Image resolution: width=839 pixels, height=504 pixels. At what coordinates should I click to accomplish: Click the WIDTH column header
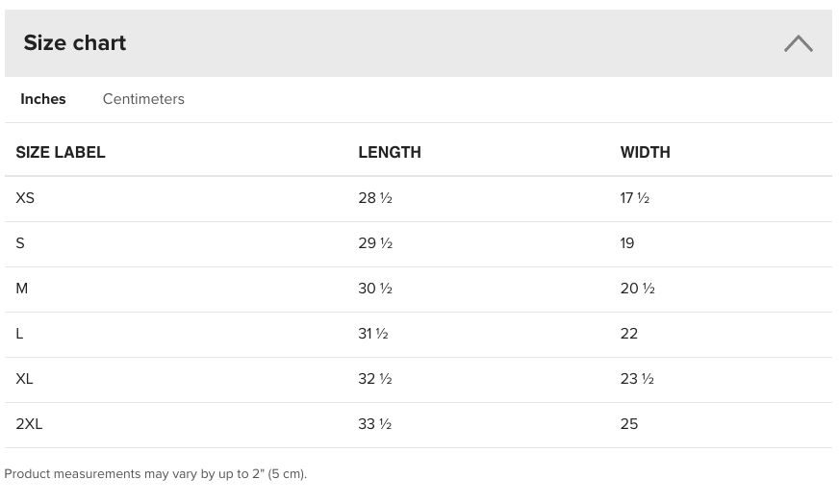point(646,153)
